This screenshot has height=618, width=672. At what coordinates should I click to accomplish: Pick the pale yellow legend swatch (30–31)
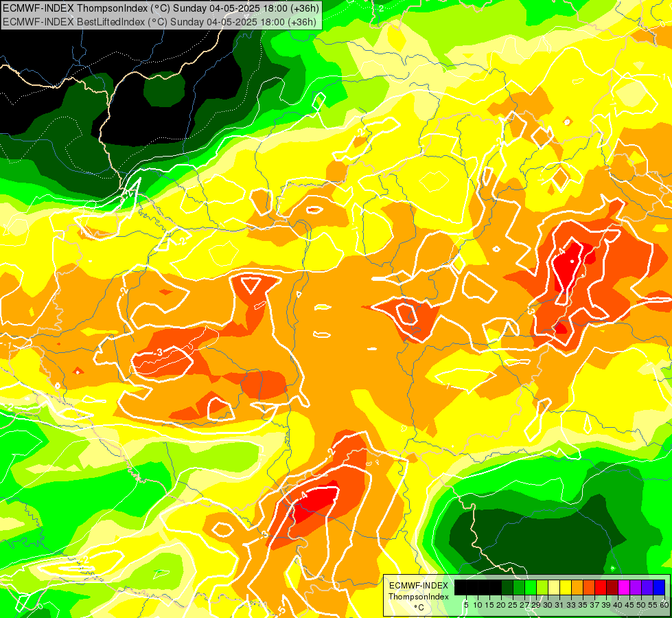pyautogui.click(x=554, y=588)
